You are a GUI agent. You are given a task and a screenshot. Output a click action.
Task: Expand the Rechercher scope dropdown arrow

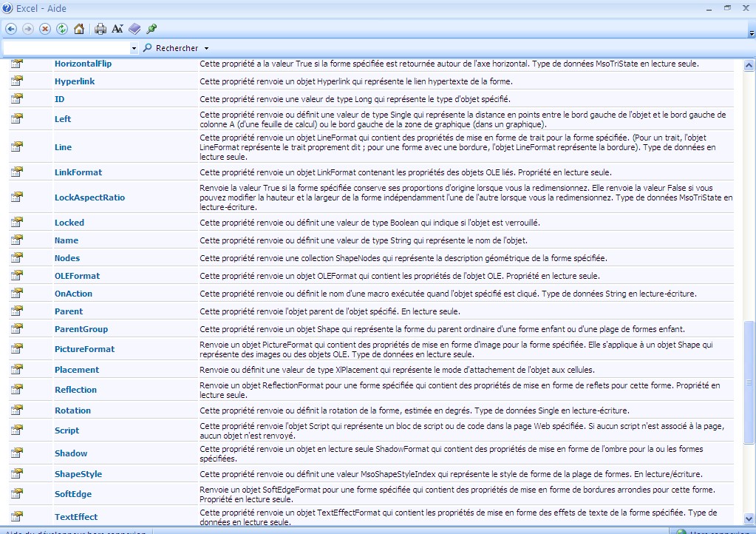coord(206,48)
